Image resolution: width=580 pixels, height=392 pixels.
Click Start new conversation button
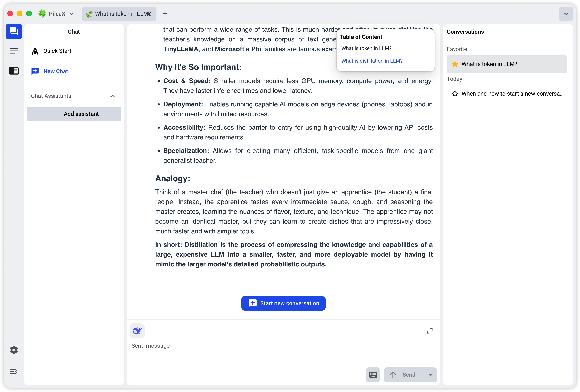pyautogui.click(x=283, y=303)
